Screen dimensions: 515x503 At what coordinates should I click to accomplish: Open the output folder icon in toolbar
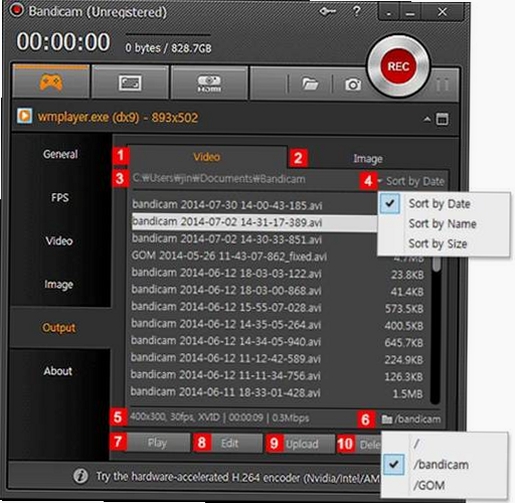tap(310, 84)
